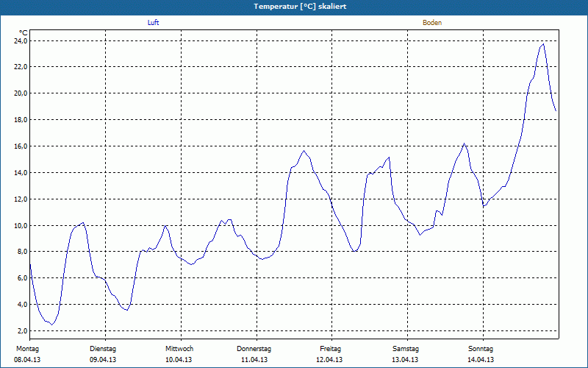The image size is (588, 368).
Task: Click the '18,0' y-axis value
Action: (x=21, y=120)
